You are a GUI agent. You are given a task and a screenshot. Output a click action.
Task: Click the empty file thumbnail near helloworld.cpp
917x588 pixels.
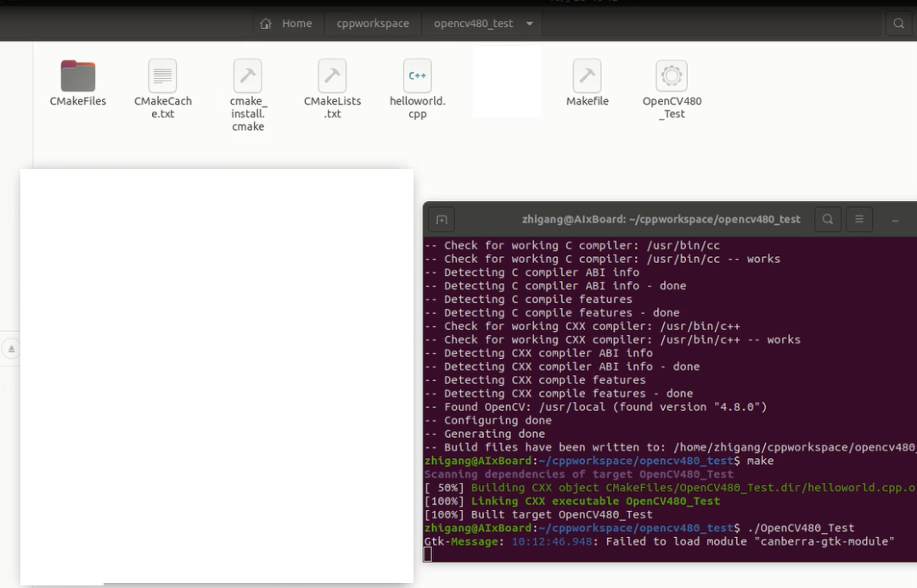click(505, 81)
